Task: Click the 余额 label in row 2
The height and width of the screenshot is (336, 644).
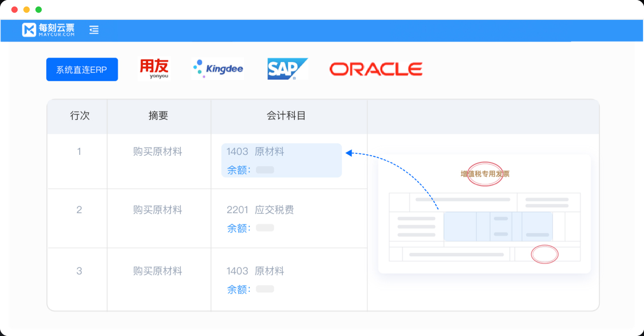Action: tap(239, 228)
